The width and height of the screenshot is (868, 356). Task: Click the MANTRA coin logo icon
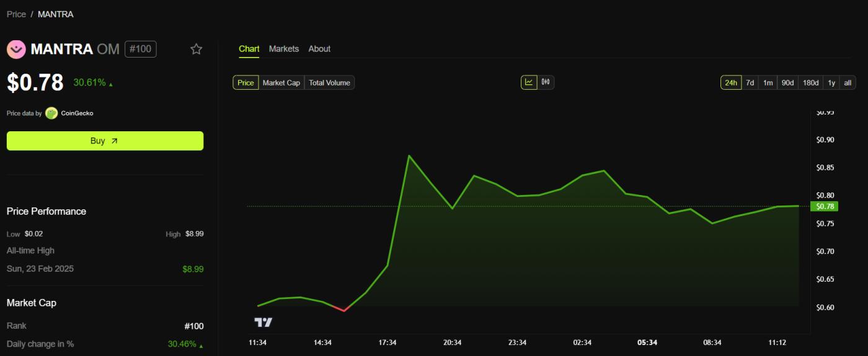coord(16,49)
